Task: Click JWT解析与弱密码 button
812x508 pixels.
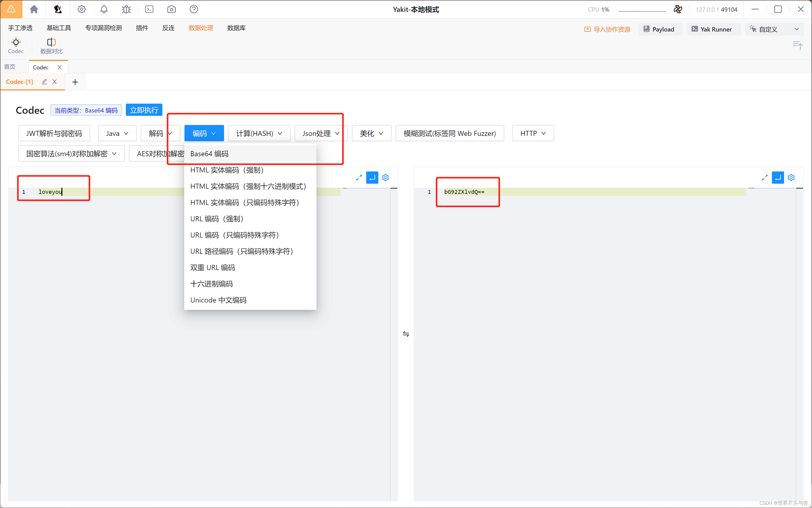Action: pyautogui.click(x=54, y=133)
